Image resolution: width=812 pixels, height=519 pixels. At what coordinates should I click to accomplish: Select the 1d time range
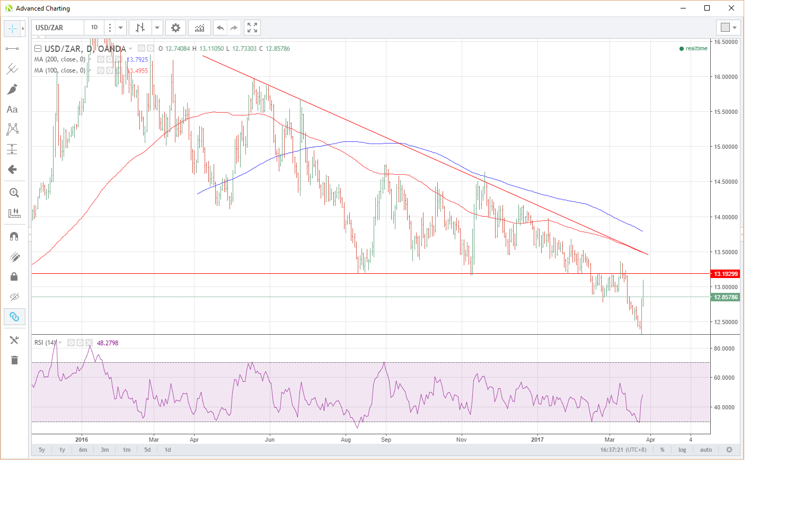167,450
